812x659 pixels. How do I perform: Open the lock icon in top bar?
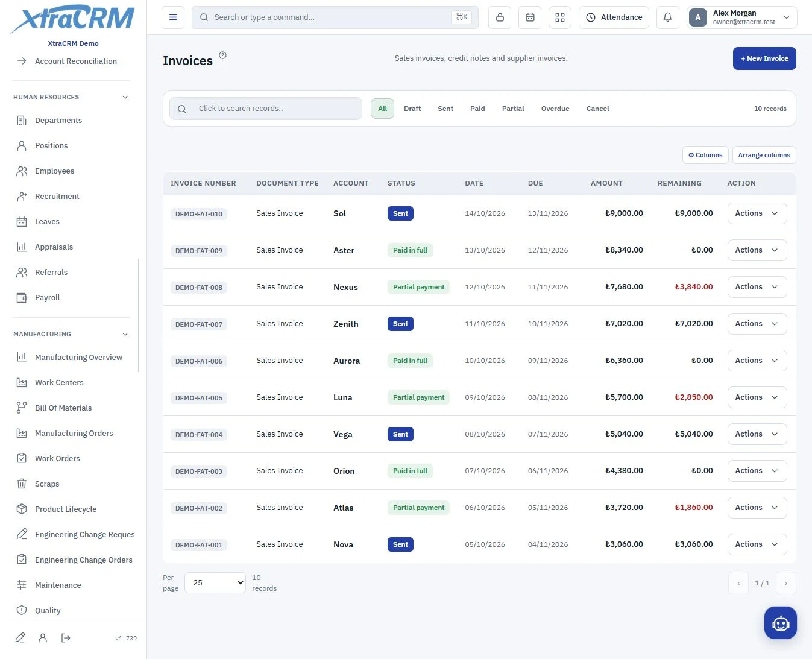[500, 17]
